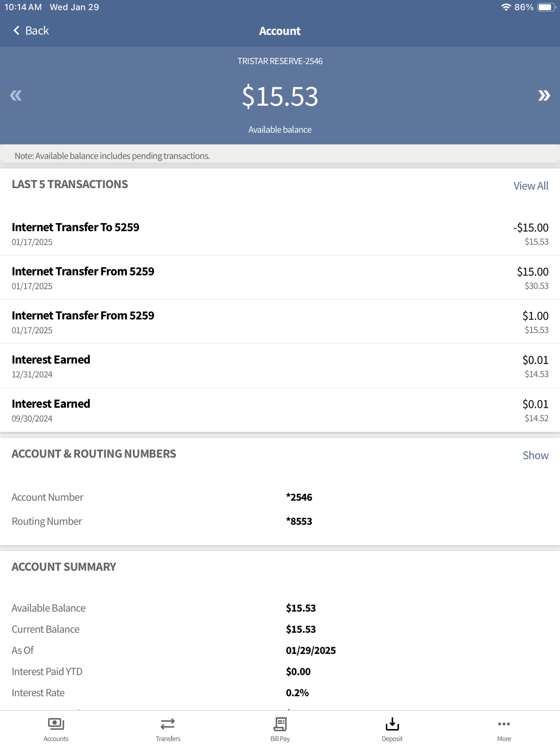Tap the $14.52 running balance
Viewport: 560px width, 747px height.
pos(536,418)
